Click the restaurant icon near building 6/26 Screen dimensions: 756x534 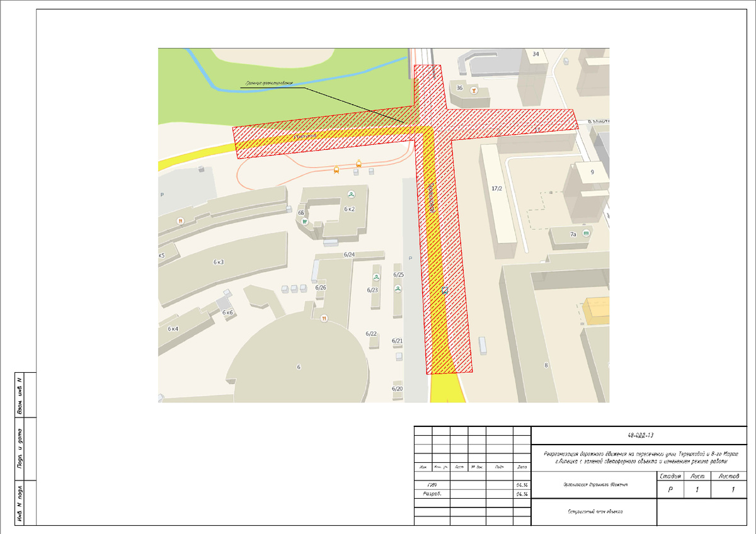(324, 318)
